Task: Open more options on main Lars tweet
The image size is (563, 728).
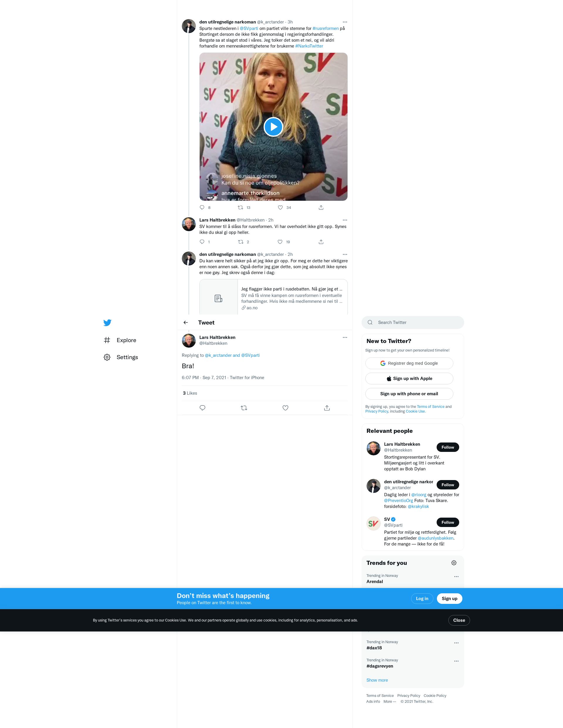Action: 345,338
